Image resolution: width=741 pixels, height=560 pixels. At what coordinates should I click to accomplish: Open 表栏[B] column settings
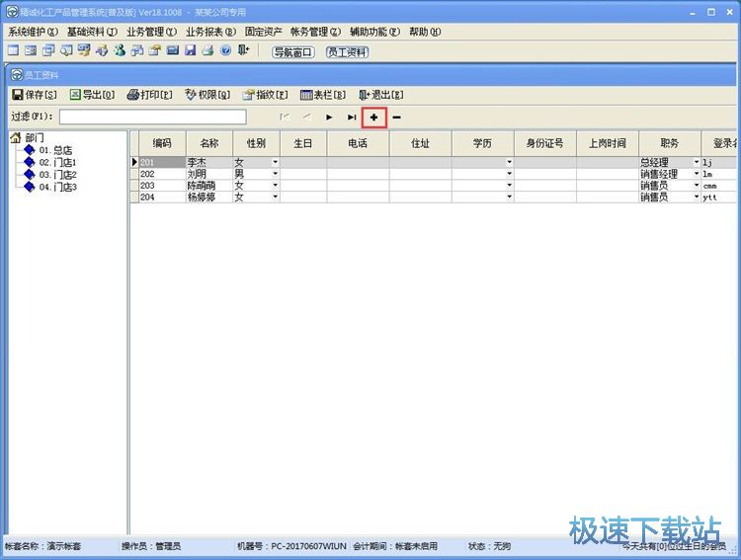tap(323, 95)
